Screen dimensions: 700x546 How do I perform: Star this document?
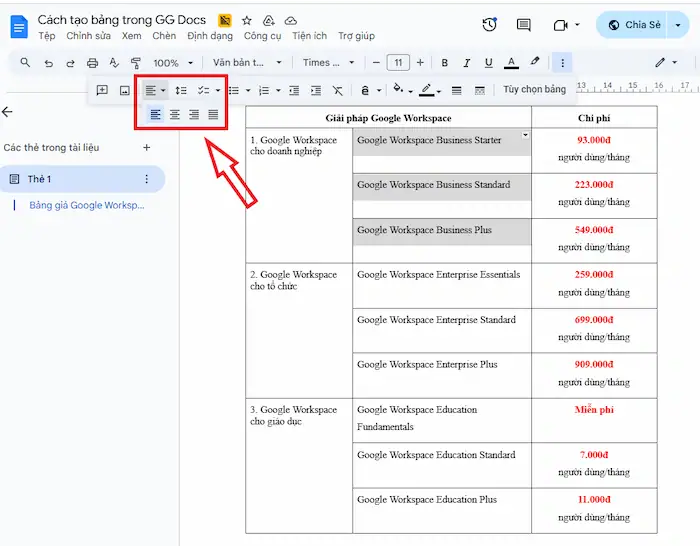(x=246, y=20)
